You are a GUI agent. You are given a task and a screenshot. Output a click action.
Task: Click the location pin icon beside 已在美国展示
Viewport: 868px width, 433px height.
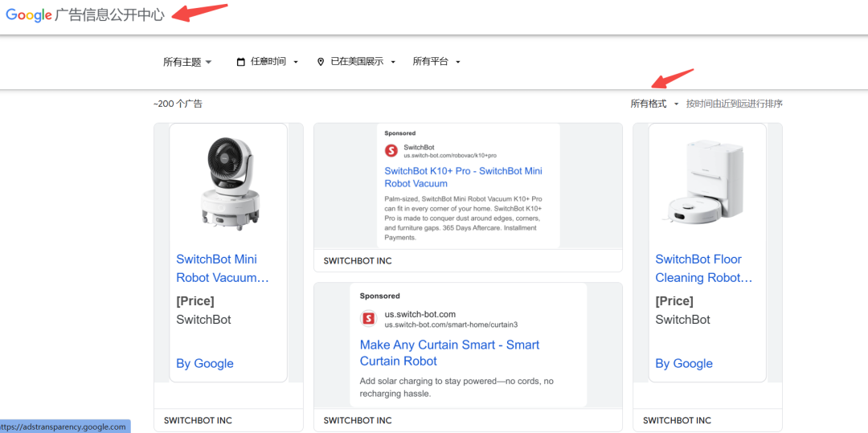[x=321, y=62]
